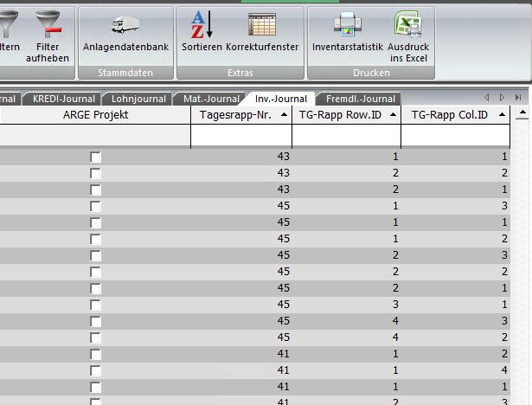This screenshot has height=405, width=532.
Task: Click the filter field under Tagesrapp-Nr.
Action: (240, 137)
